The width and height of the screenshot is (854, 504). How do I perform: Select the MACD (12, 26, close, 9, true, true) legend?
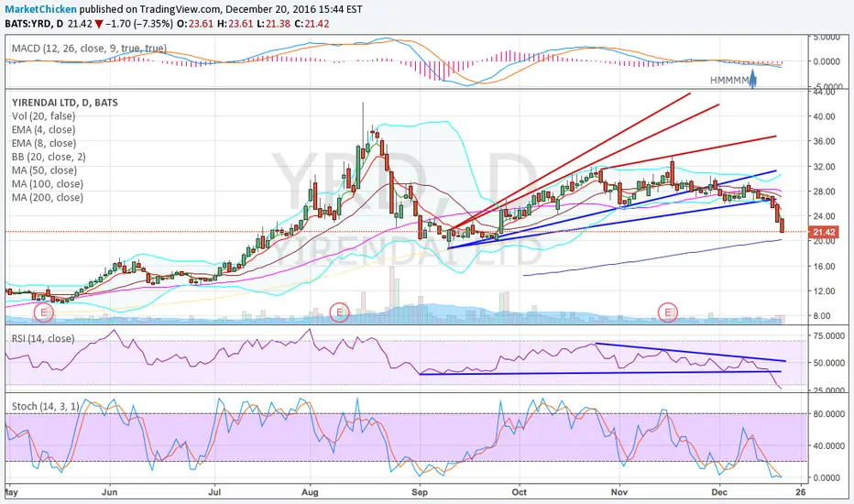(89, 49)
